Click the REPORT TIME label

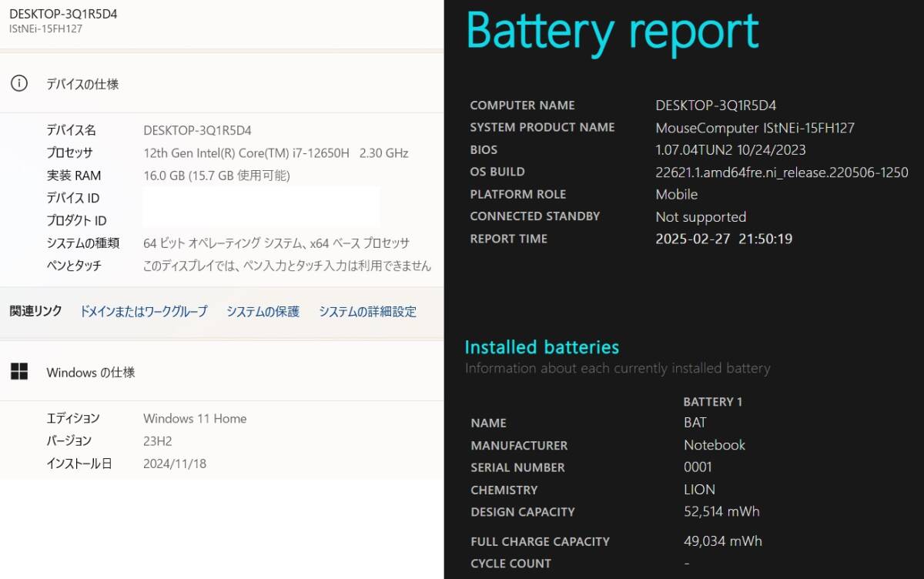(x=509, y=239)
